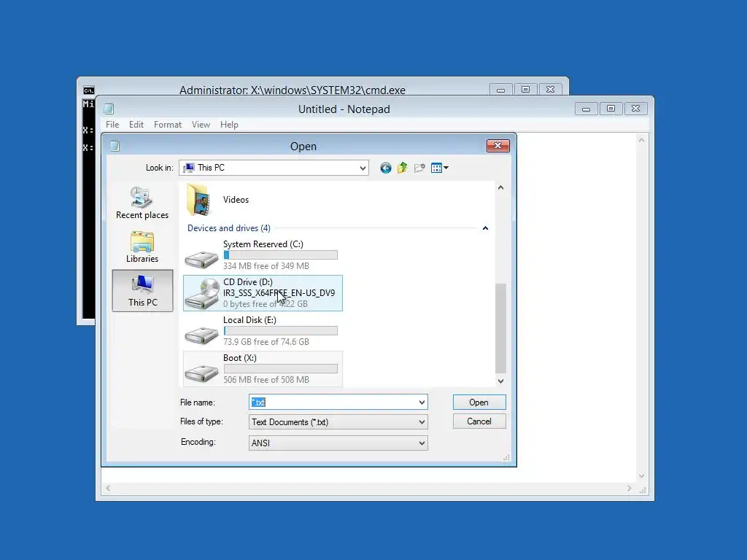Click the file list scroll up arrow
747x560 pixels.
click(x=500, y=187)
